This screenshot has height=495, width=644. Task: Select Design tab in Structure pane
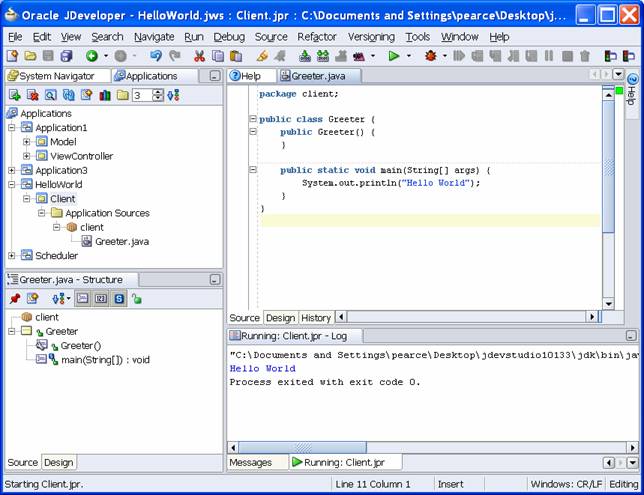[59, 463]
